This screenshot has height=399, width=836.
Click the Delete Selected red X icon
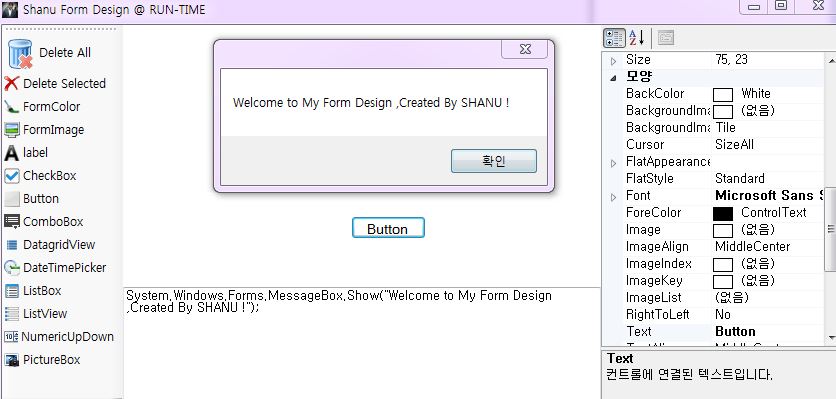pos(11,83)
